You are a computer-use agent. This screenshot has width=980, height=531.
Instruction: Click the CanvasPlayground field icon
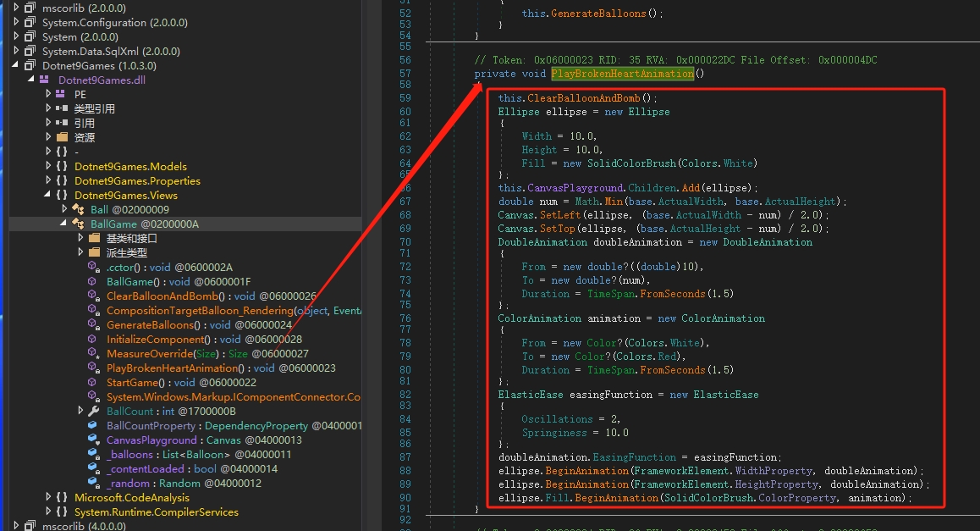click(x=92, y=440)
